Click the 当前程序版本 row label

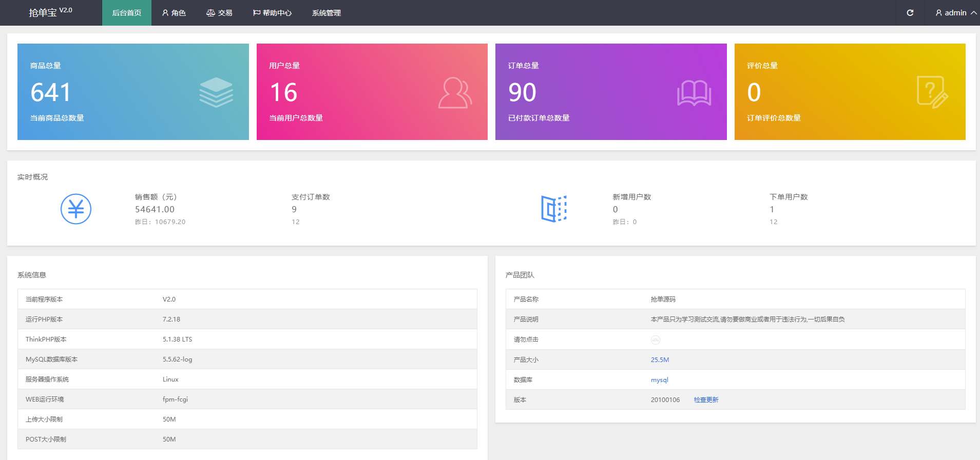tap(44, 299)
